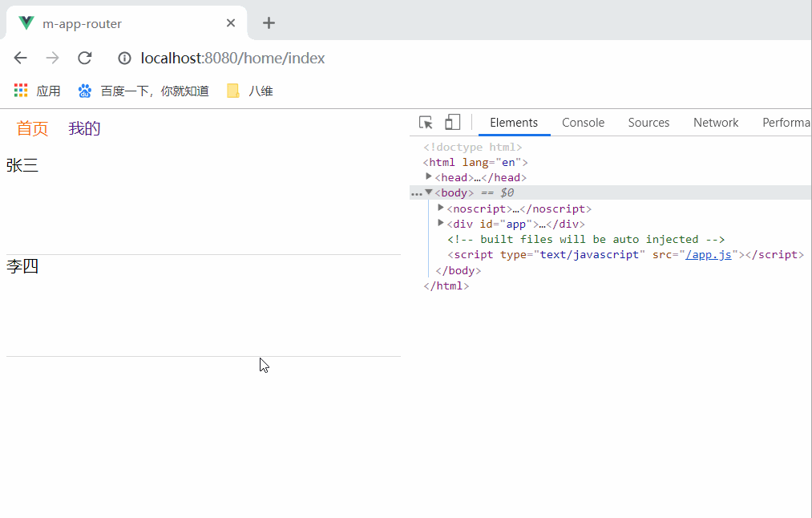Switch to the Performance tab
The image size is (812, 518).
coord(786,123)
